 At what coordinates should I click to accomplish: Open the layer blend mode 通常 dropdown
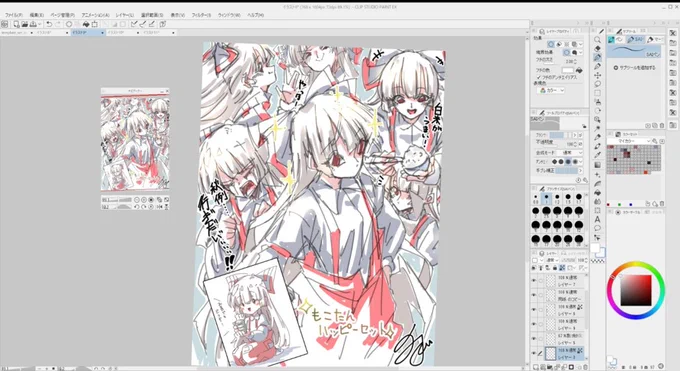coord(552,260)
